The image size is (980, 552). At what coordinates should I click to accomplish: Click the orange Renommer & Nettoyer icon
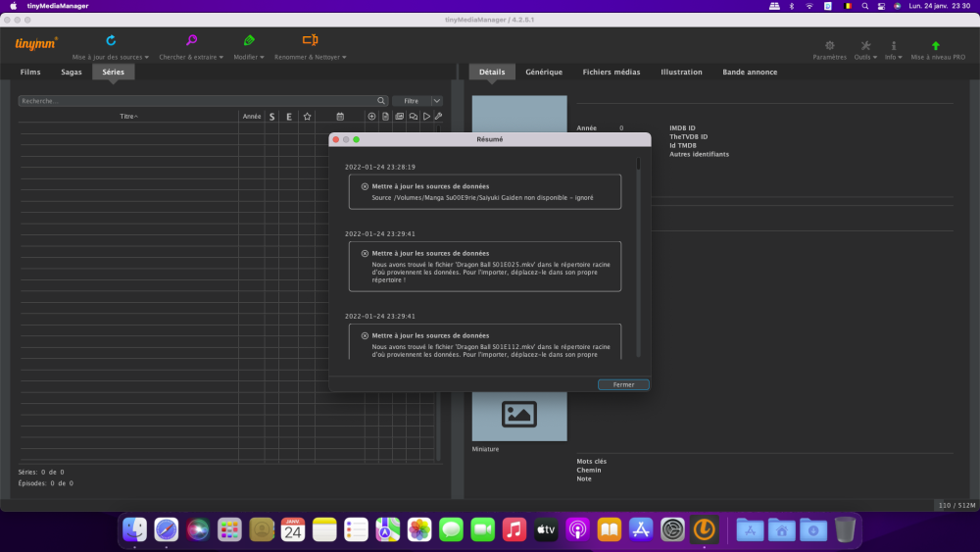310,41
